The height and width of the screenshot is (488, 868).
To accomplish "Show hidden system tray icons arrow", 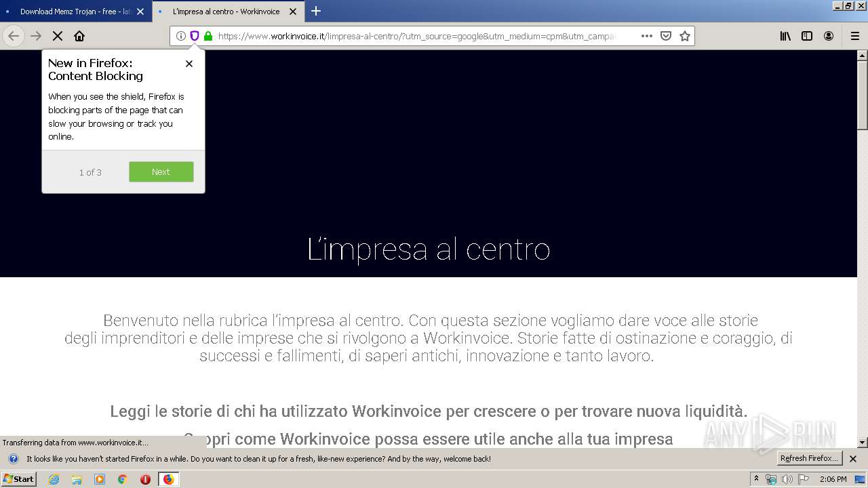I will pos(756,479).
